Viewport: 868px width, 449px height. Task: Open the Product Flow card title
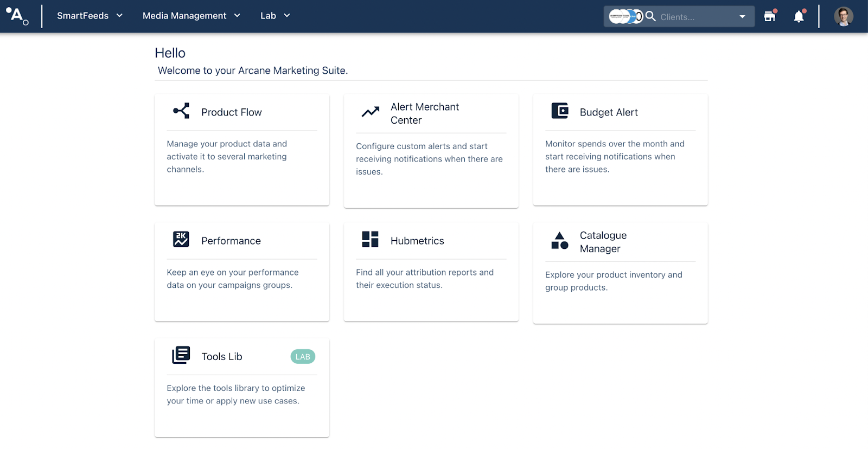click(x=232, y=112)
